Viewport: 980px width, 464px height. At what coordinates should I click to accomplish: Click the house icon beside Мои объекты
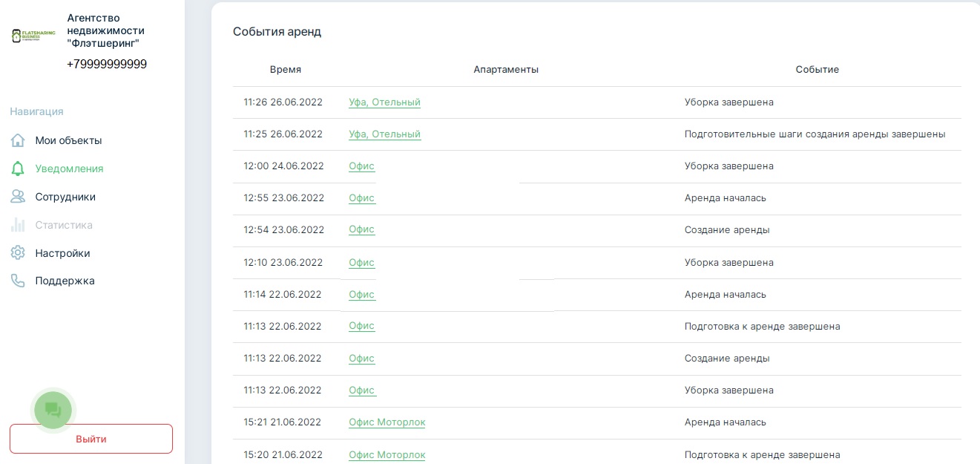point(18,140)
